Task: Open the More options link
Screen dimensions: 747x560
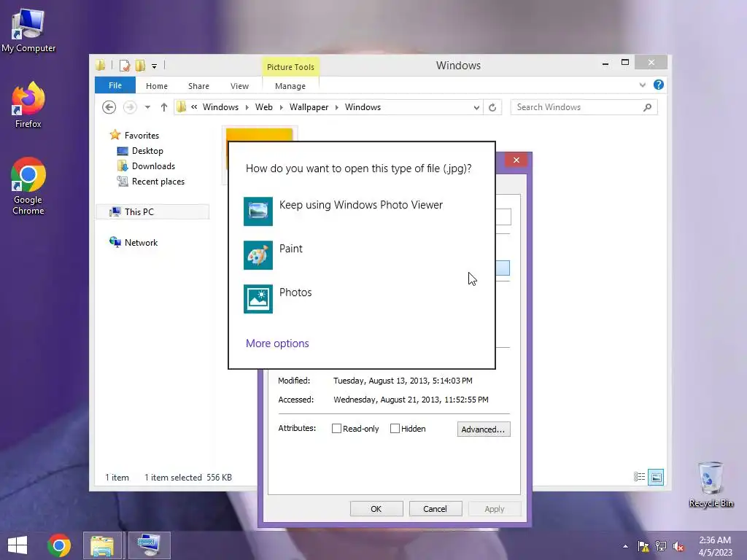Action: coord(277,343)
